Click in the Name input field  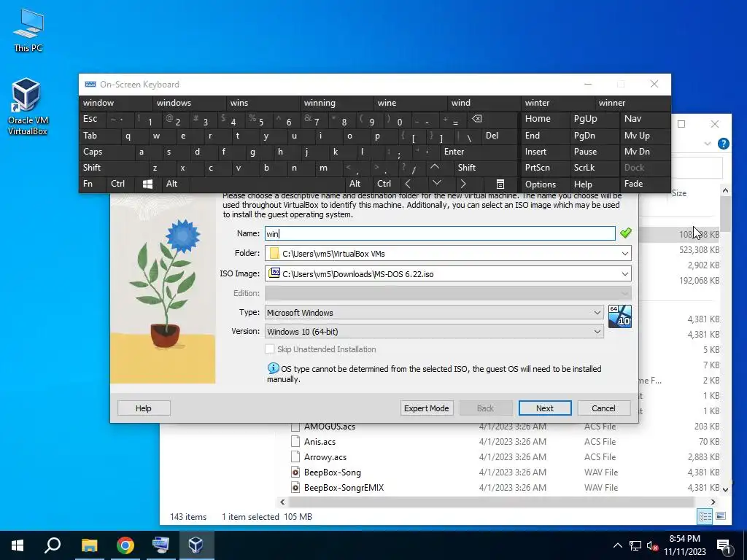[440, 233]
